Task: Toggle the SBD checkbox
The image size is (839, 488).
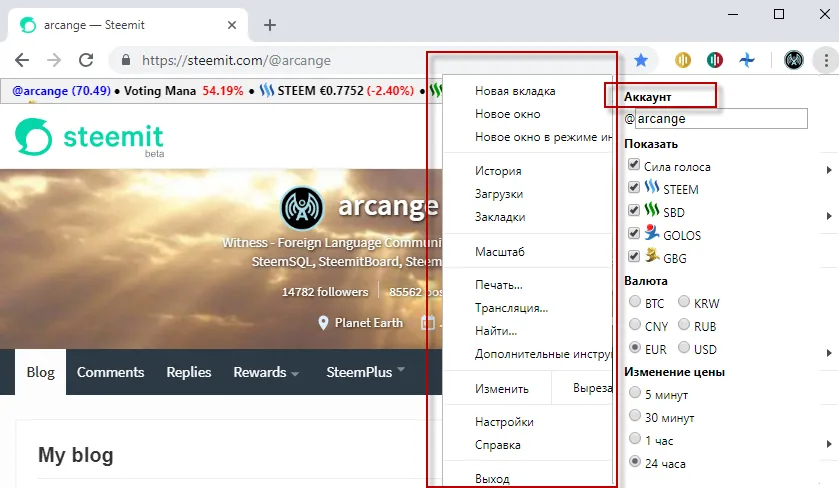Action: (x=634, y=210)
